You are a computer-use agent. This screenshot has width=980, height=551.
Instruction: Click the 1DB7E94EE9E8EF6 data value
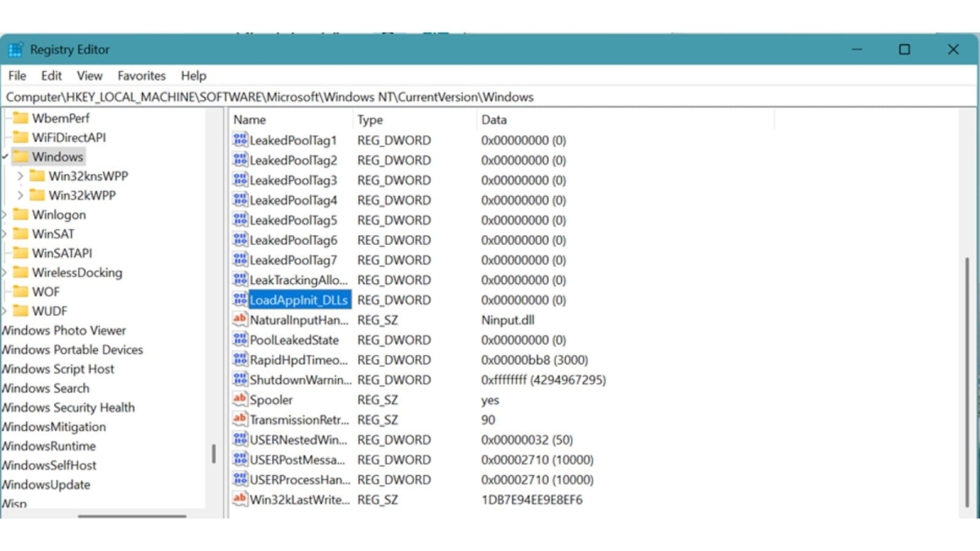[532, 500]
